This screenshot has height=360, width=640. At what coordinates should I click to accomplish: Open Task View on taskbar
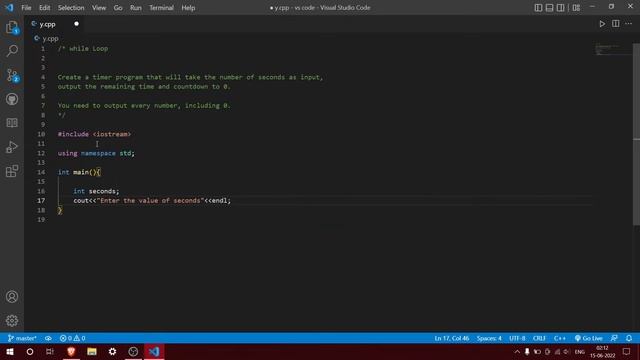(x=50, y=351)
